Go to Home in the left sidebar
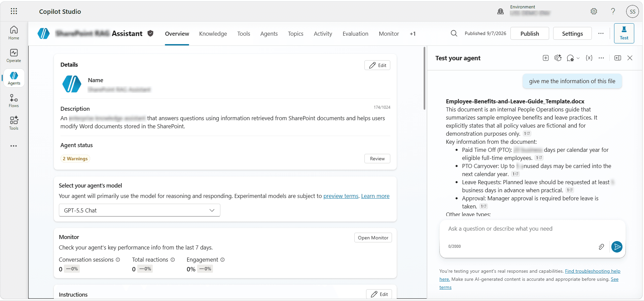This screenshot has width=644, height=301. pos(14,33)
